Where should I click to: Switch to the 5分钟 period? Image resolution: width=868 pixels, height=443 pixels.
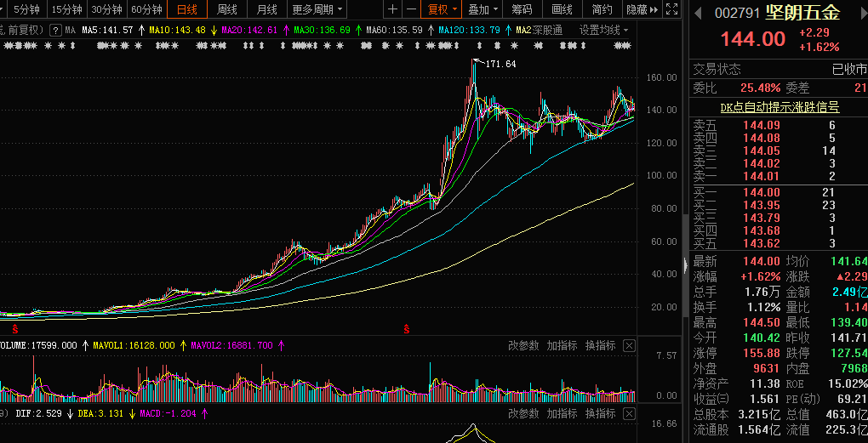(x=26, y=9)
